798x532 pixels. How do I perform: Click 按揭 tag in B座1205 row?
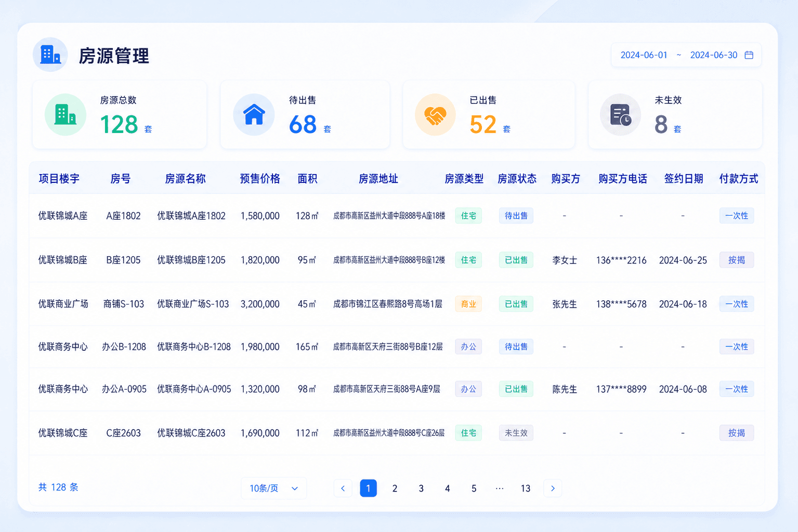(x=737, y=260)
